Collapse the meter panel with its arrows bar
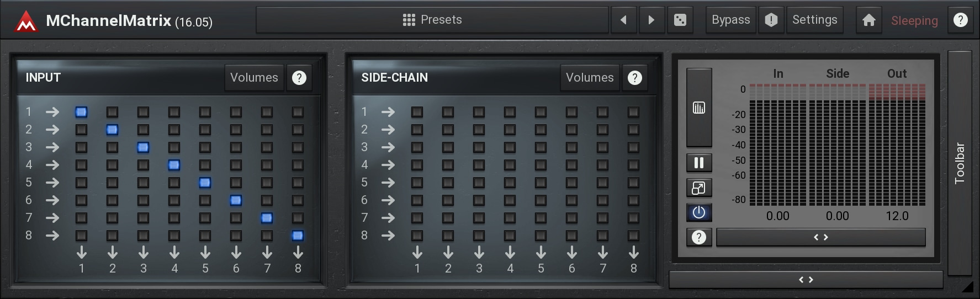Viewport: 980px width, 299px height. pyautogui.click(x=821, y=237)
